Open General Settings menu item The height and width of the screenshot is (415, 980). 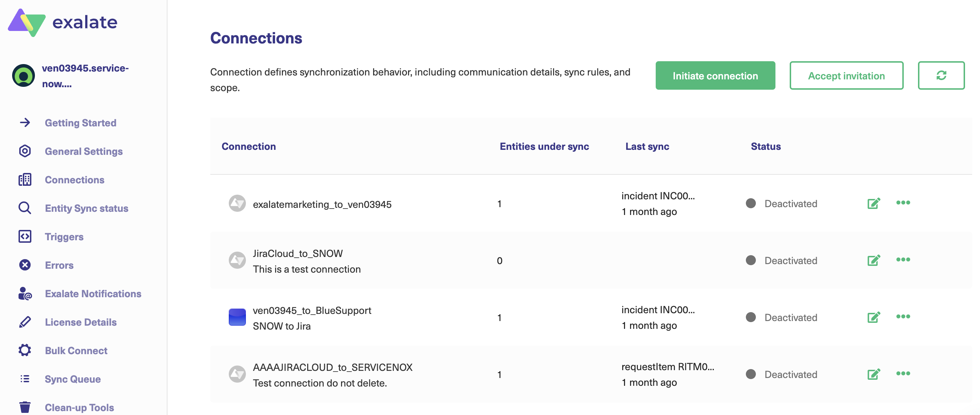click(x=84, y=151)
